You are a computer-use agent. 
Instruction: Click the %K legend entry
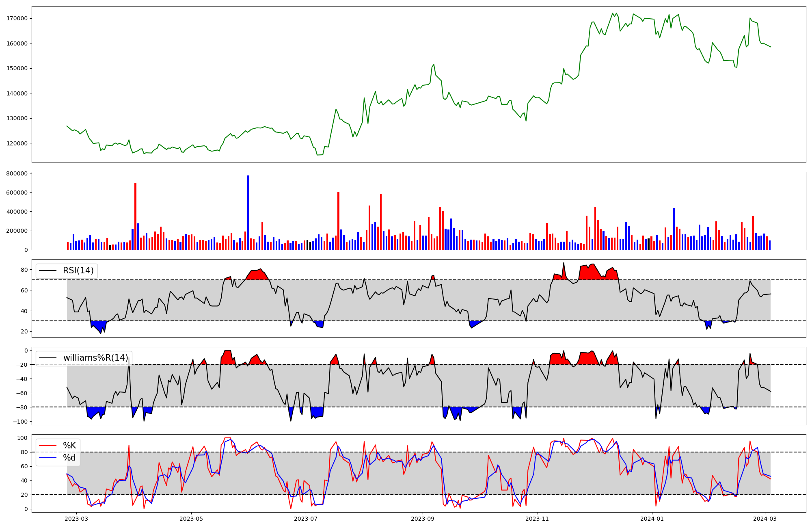click(69, 446)
